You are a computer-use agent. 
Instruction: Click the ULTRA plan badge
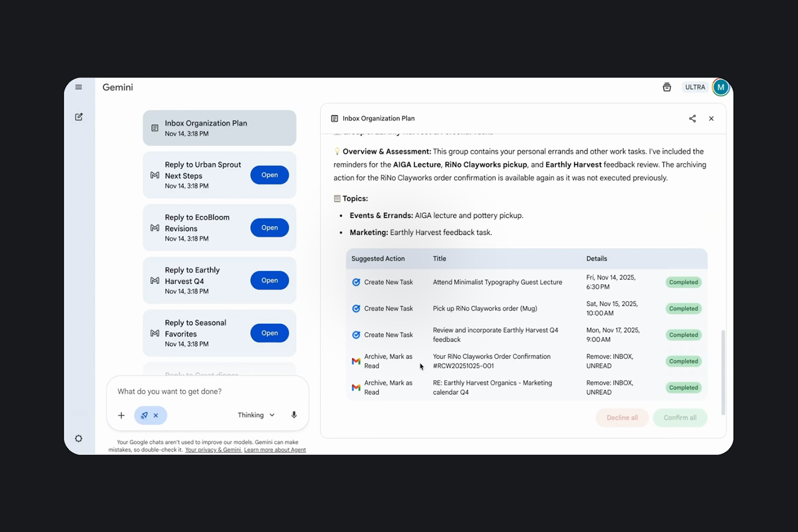(x=695, y=87)
